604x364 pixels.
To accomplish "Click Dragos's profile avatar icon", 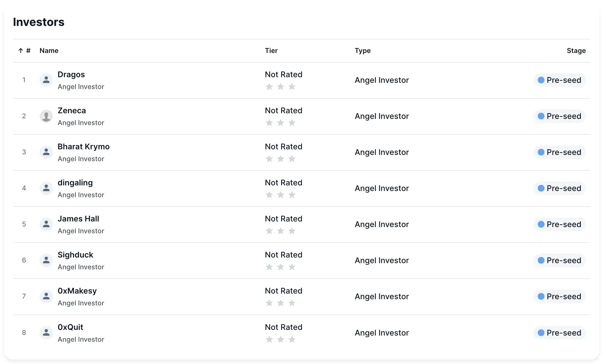I will coord(46,80).
